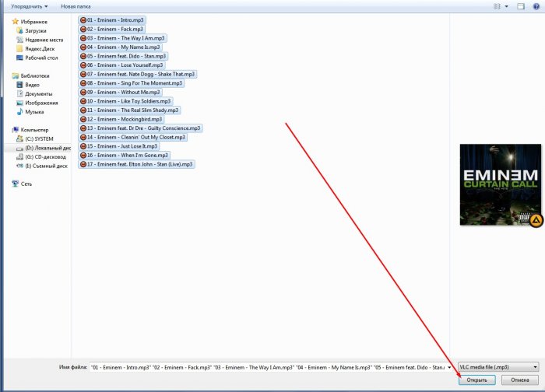Click the Eminem Curtain Call album thumbnail
Screen dimensions: 545x392
point(501,185)
